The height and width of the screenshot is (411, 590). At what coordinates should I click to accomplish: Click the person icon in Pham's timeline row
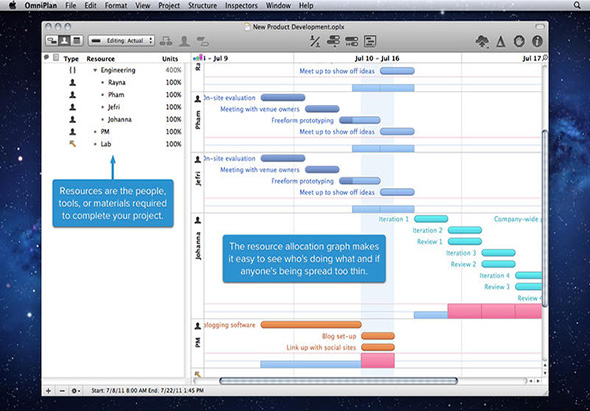[198, 99]
